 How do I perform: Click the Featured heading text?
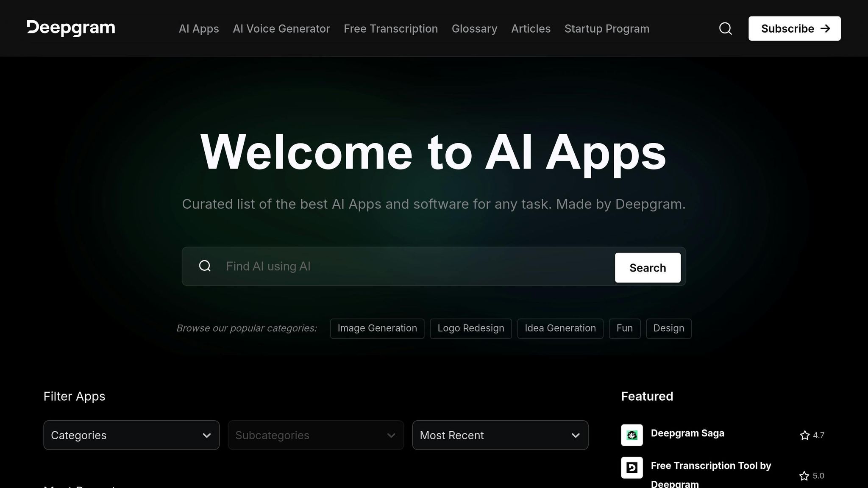pos(647,396)
